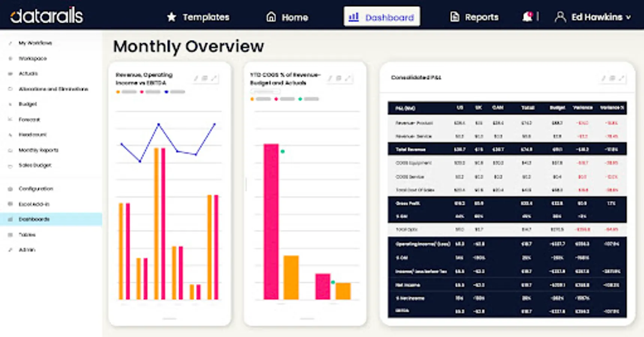Open Sales Budget in the sidebar
Viewport: 644px width, 337px height.
[35, 165]
